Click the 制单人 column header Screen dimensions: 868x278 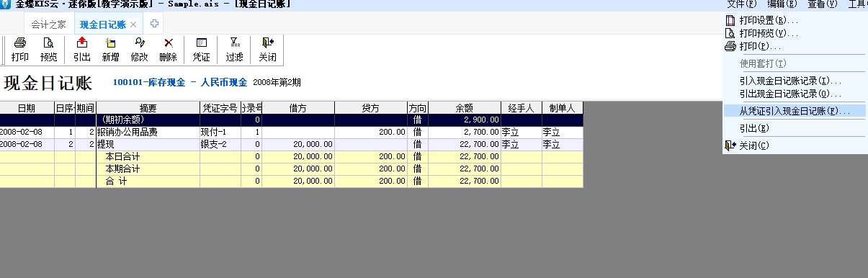pyautogui.click(x=562, y=108)
